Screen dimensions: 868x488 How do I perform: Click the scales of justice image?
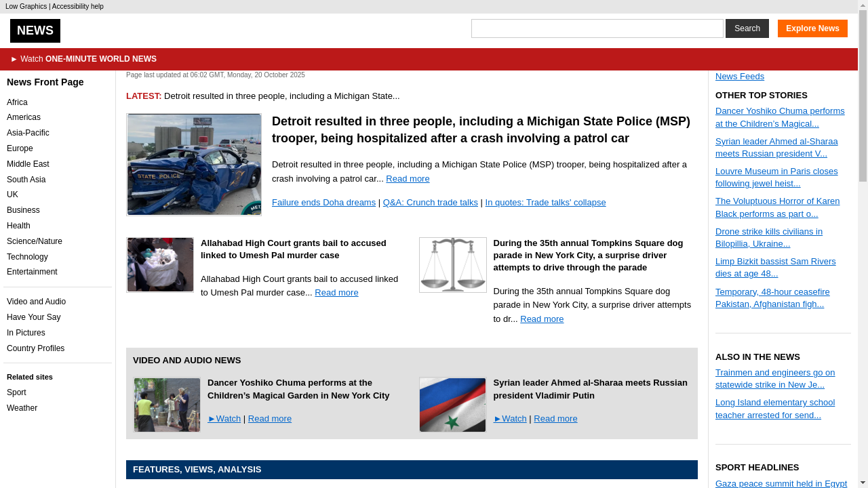452,265
